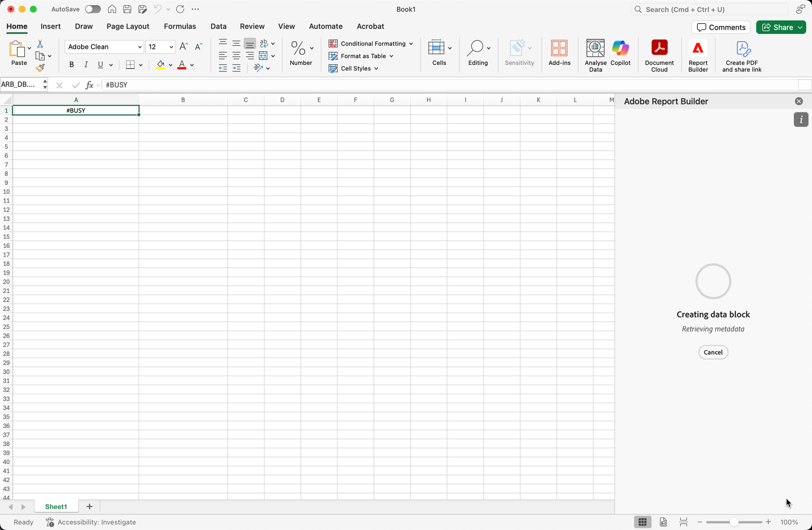Switch to Normal view
Screen dimensions: 812x530
[x=643, y=522]
